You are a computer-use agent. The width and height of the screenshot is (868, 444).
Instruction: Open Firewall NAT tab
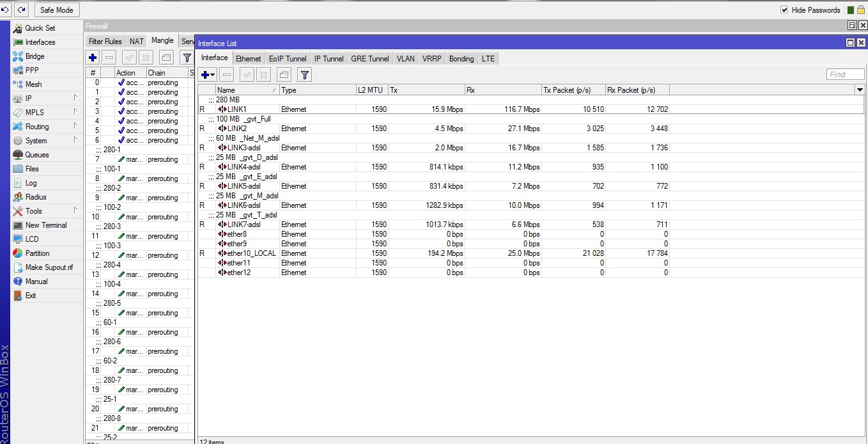(137, 41)
